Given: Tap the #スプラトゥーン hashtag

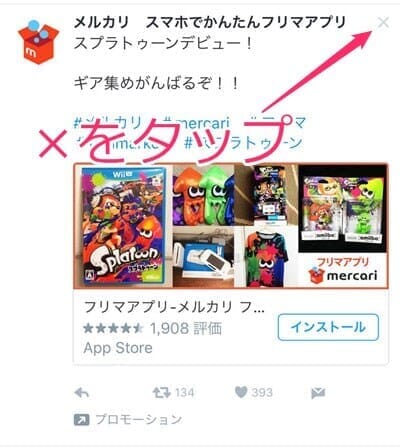Looking at the screenshot, I should (243, 143).
